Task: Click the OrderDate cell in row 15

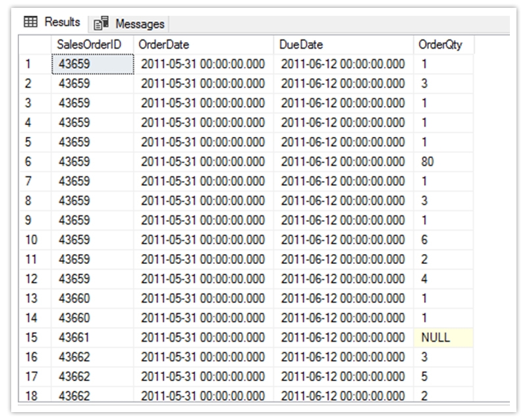Action: (x=204, y=337)
